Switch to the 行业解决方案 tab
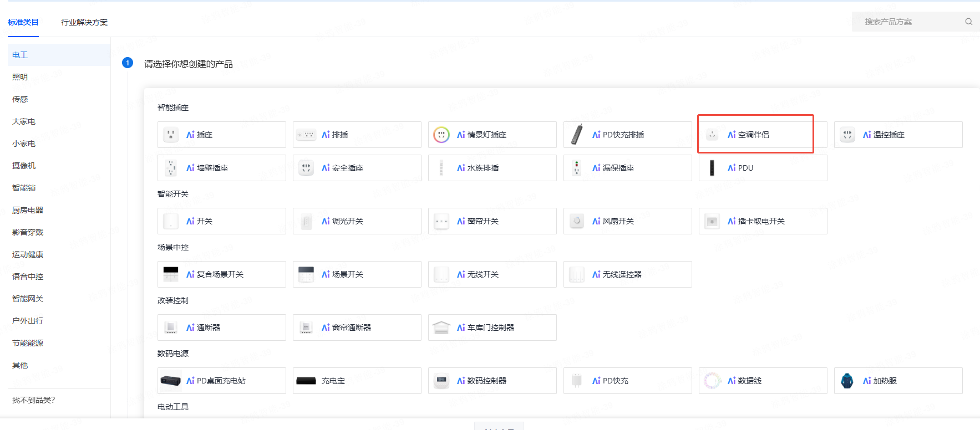This screenshot has width=980, height=430. (x=84, y=22)
